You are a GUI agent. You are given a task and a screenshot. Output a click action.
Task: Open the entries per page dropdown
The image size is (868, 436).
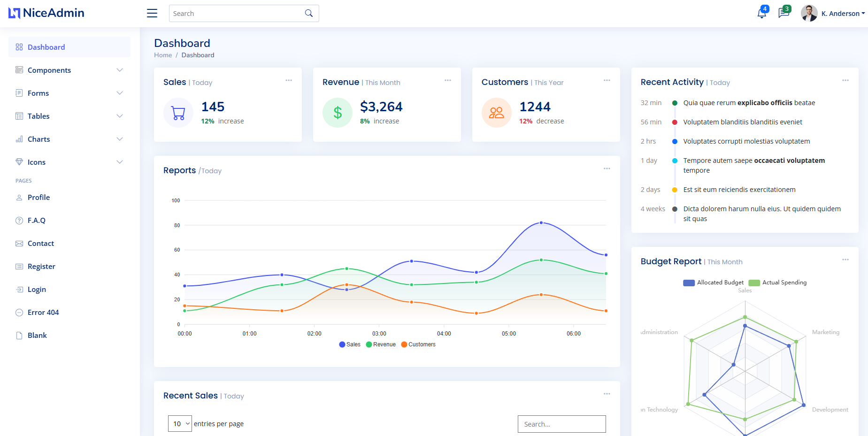(180, 423)
